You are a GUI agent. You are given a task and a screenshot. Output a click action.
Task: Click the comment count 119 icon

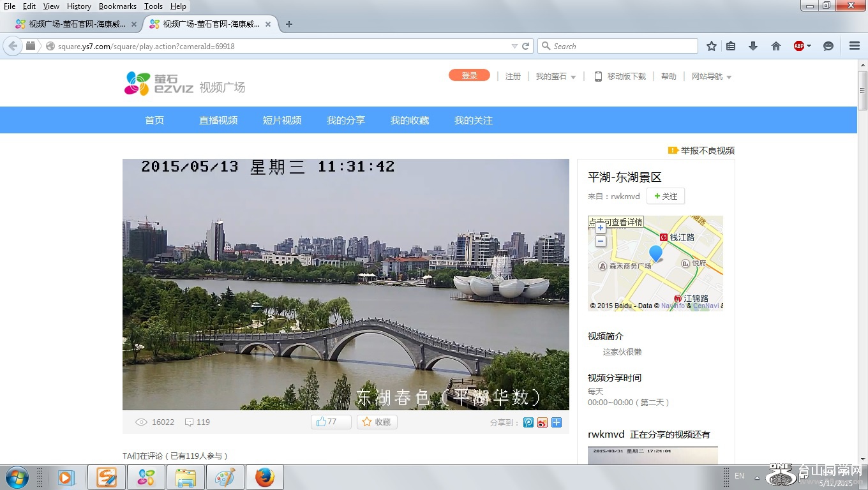197,422
